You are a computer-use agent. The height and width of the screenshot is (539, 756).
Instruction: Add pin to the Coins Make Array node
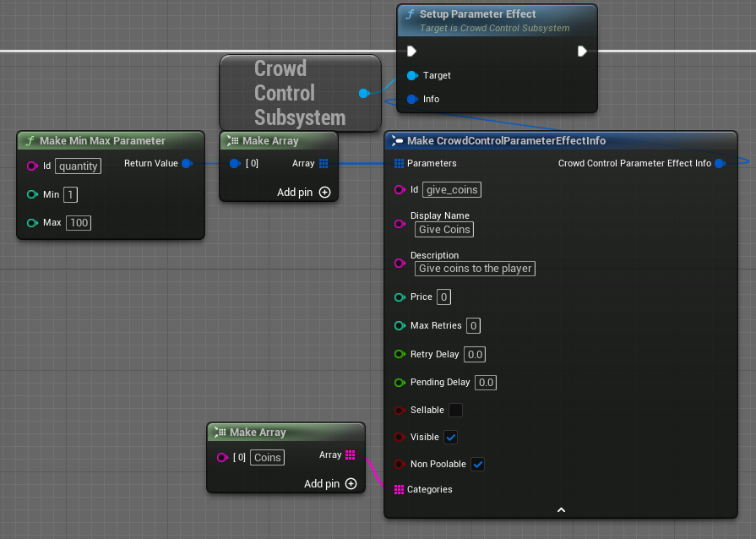coord(351,484)
